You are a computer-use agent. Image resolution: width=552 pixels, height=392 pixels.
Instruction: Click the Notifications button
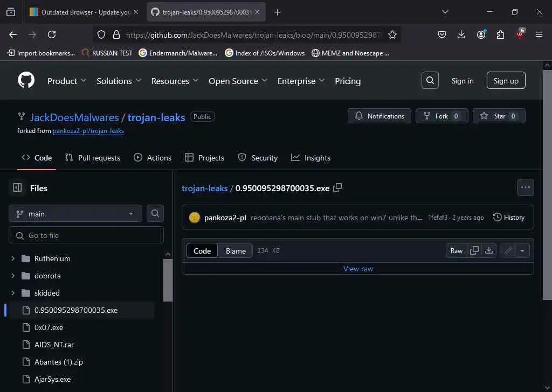coord(379,116)
